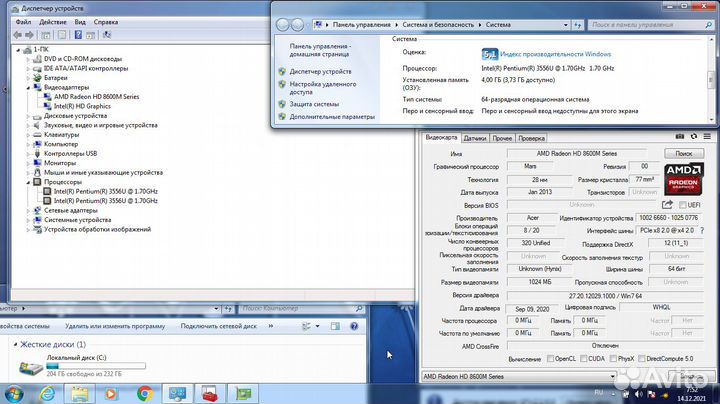Expand Контроллеры USB node
720x404 pixels.
(x=28, y=154)
